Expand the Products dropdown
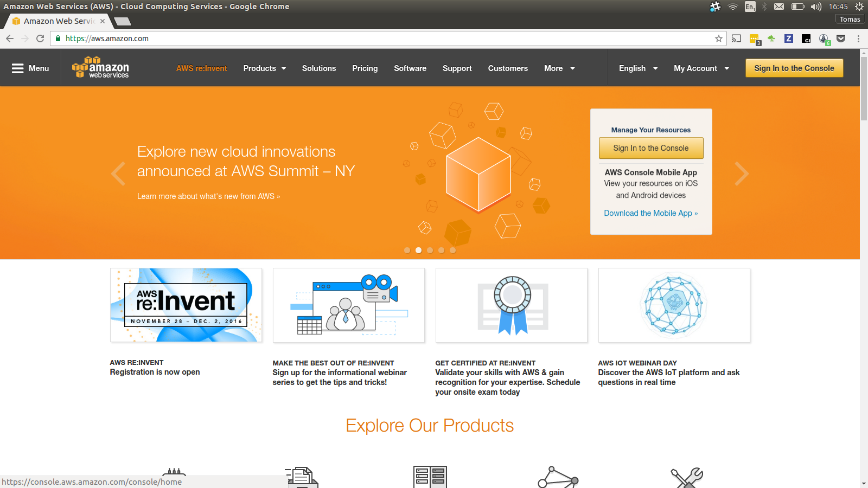Screen dimensions: 868x488 pos(264,68)
